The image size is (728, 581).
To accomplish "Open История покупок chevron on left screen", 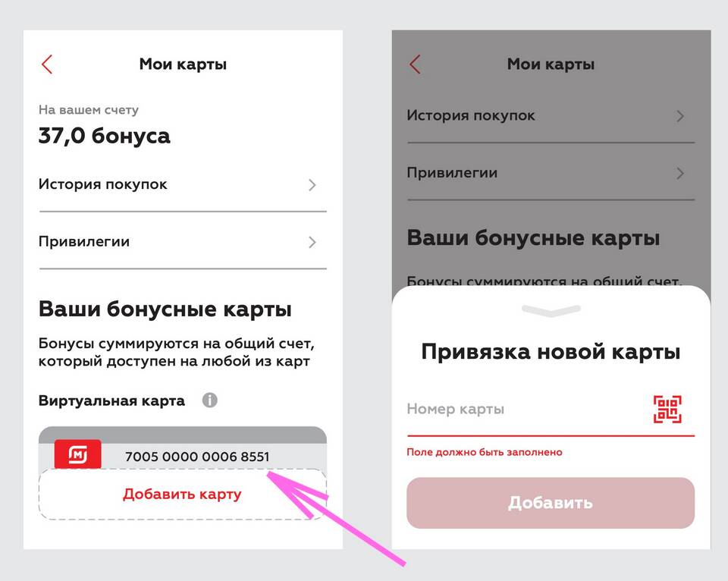I will pyautogui.click(x=312, y=185).
